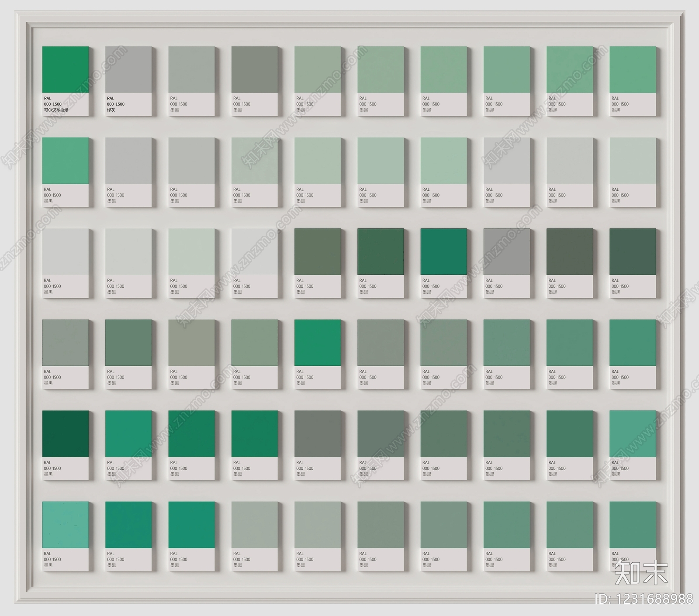Click the 可尔汉布拉绿 label text
Screen dimensions: 699x616
pos(56,110)
